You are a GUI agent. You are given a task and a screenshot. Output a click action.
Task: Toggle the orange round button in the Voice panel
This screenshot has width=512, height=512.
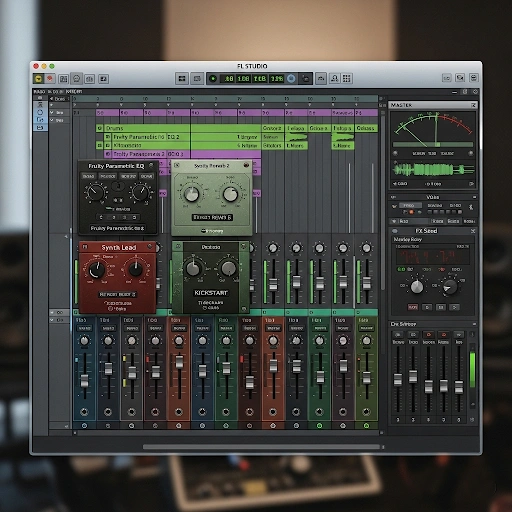tap(412, 212)
